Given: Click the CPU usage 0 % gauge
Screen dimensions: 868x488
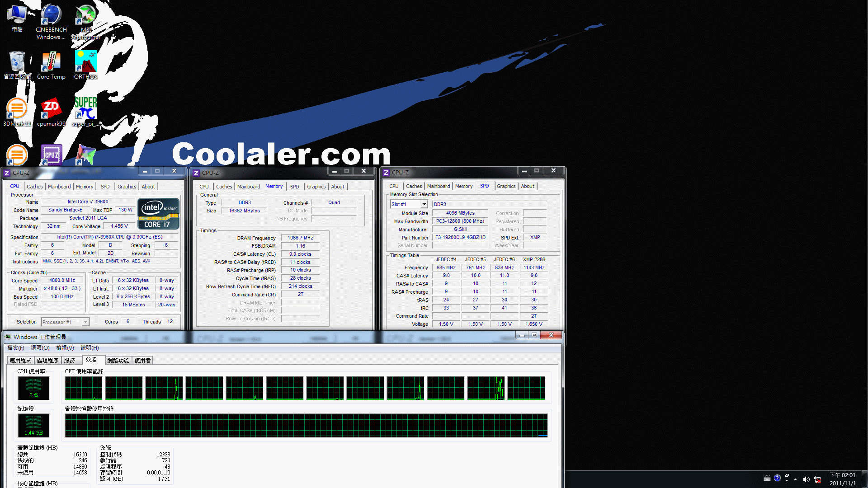Looking at the screenshot, I should point(33,388).
